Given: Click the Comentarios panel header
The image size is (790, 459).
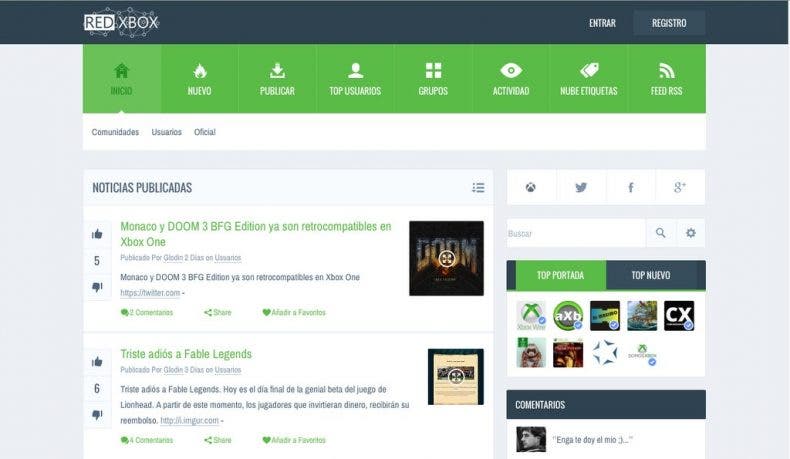Looking at the screenshot, I should pyautogui.click(x=606, y=405).
